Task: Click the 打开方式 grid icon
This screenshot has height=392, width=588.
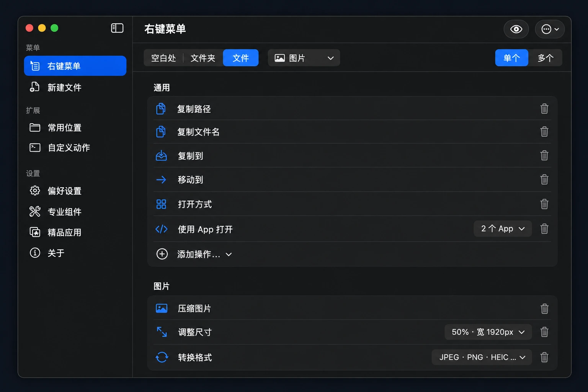Action: [x=161, y=204]
